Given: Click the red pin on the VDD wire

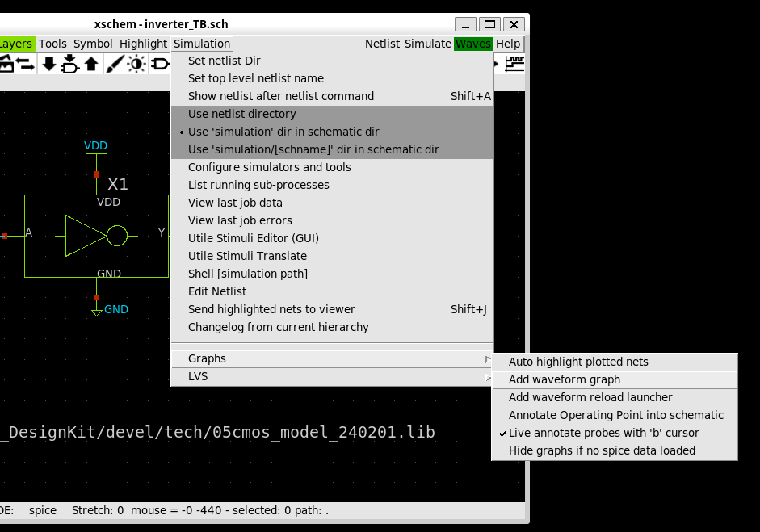Looking at the screenshot, I should 96,174.
